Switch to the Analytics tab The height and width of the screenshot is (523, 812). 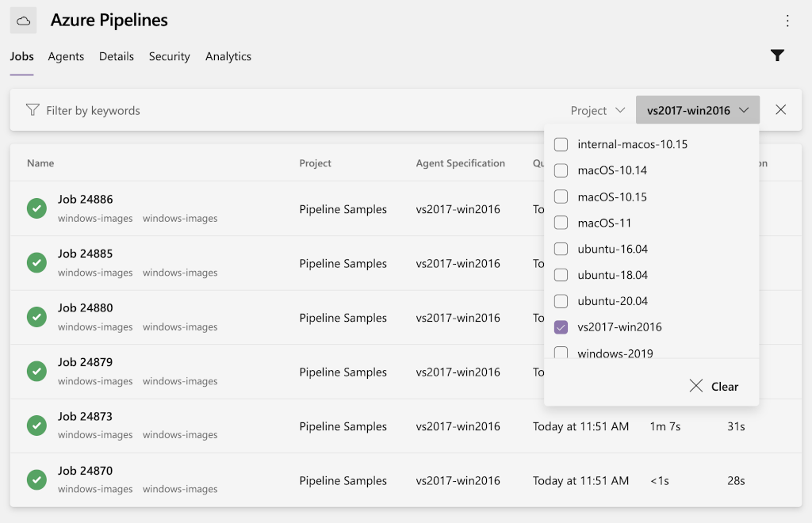228,56
